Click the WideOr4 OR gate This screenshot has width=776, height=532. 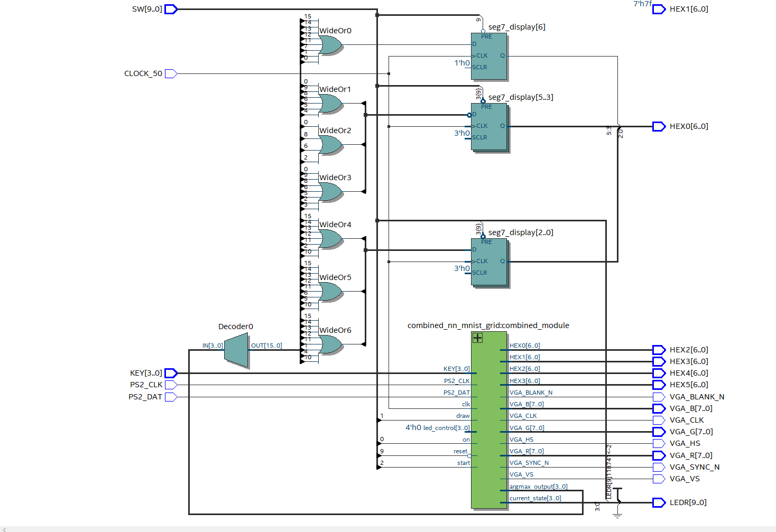(x=331, y=239)
